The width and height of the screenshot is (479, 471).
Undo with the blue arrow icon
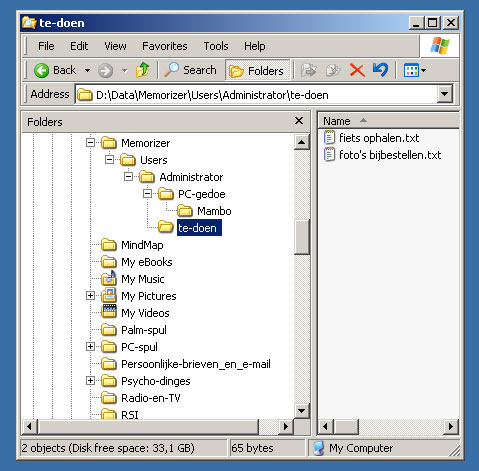(380, 70)
